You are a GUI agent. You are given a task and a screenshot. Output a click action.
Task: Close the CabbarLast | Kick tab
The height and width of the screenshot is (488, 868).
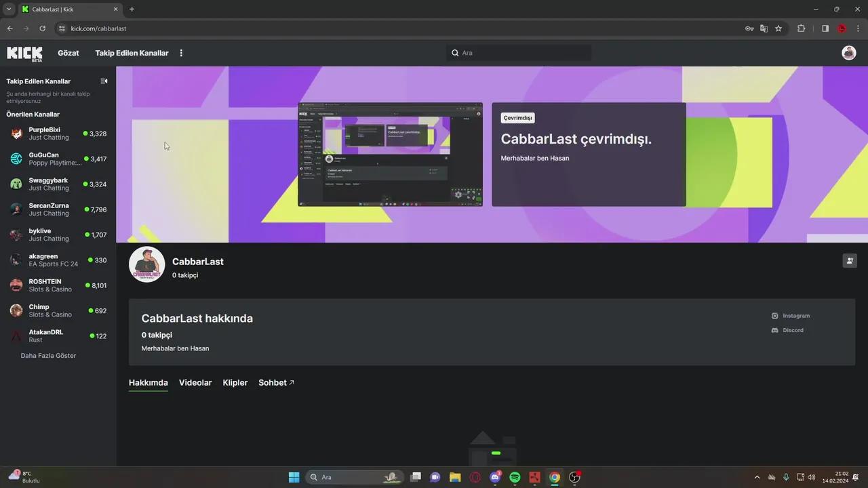[116, 9]
